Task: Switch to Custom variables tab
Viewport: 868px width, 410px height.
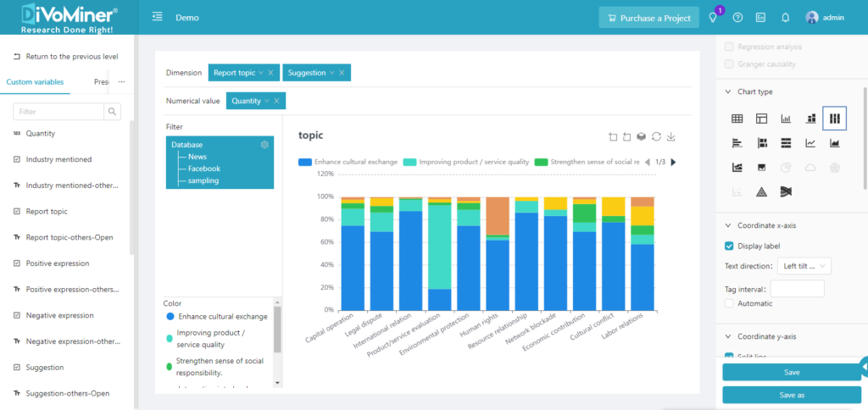Action: tap(35, 82)
